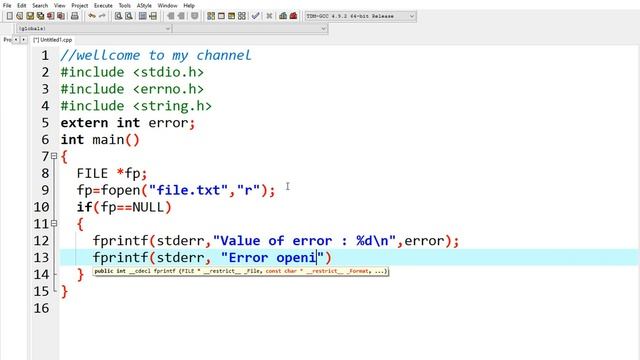Start debugging with the checkmark icon

pyautogui.click(x=256, y=16)
